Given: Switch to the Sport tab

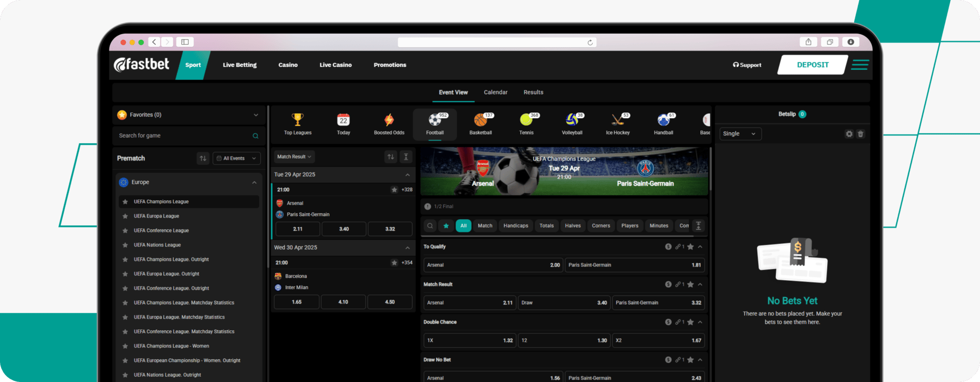Looking at the screenshot, I should point(193,65).
